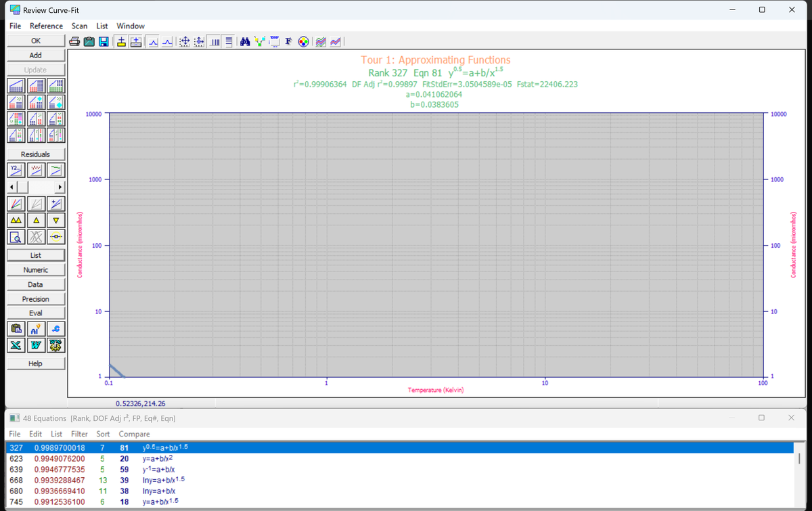Click the yellow down-pointing triangle icon

[57, 221]
